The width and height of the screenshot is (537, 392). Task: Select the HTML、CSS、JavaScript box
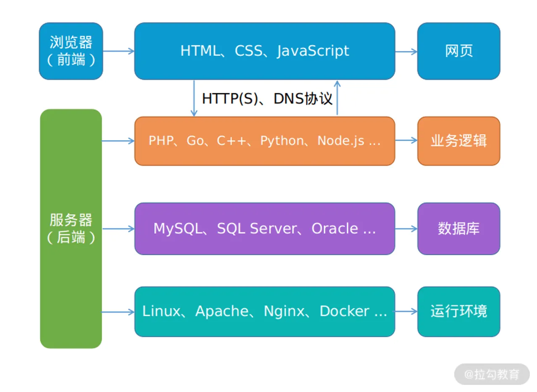point(265,51)
